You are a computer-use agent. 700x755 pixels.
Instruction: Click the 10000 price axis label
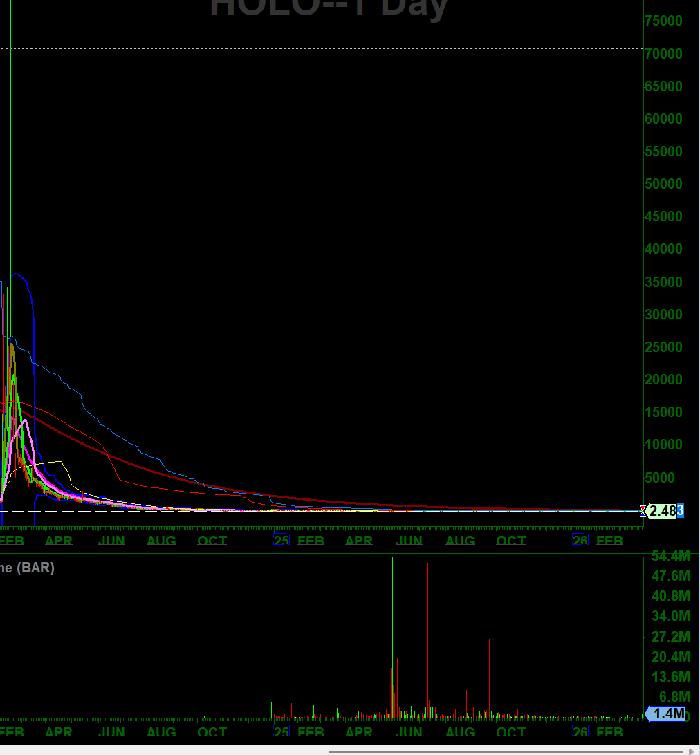(x=663, y=445)
